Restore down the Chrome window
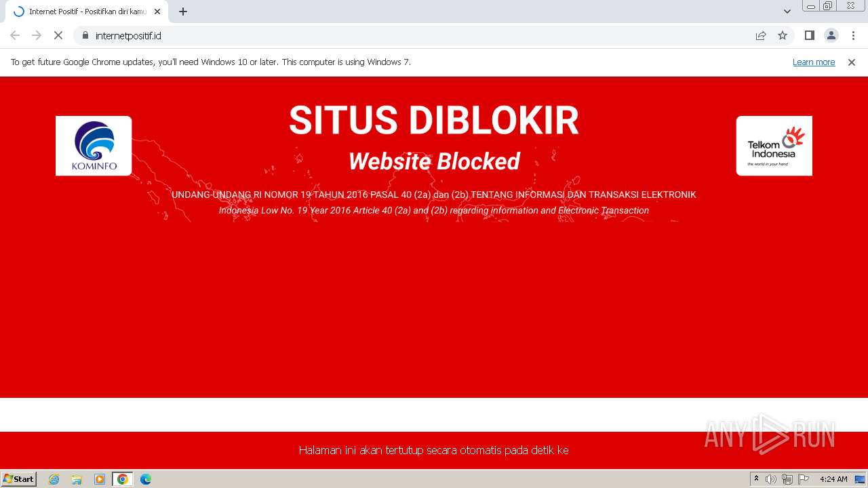868x488 pixels. click(828, 6)
